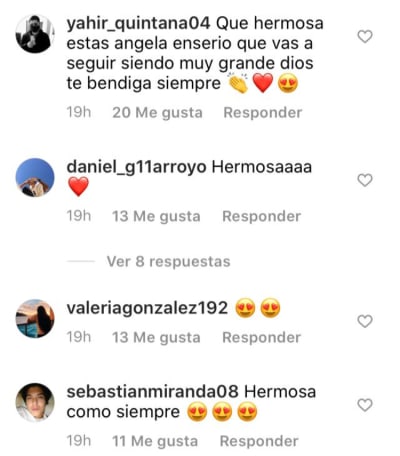Open yahir_quintana04's profile picture

point(35,34)
